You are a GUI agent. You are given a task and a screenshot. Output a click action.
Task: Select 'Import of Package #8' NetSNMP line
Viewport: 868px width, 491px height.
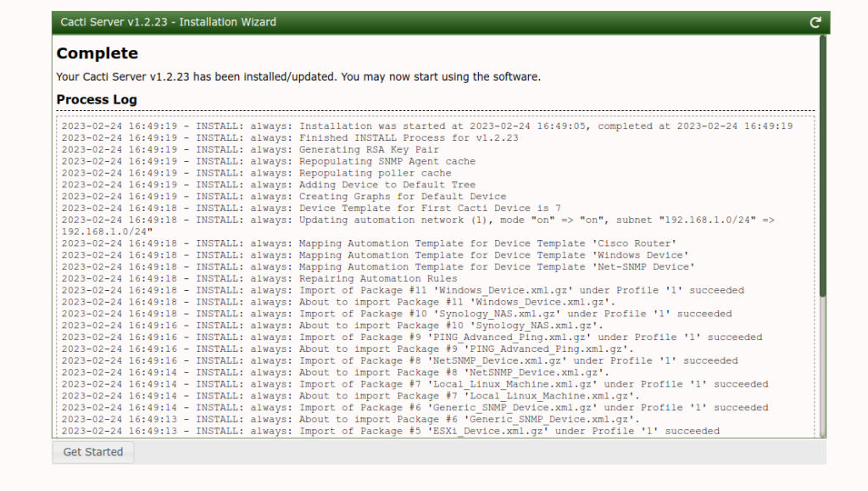400,360
